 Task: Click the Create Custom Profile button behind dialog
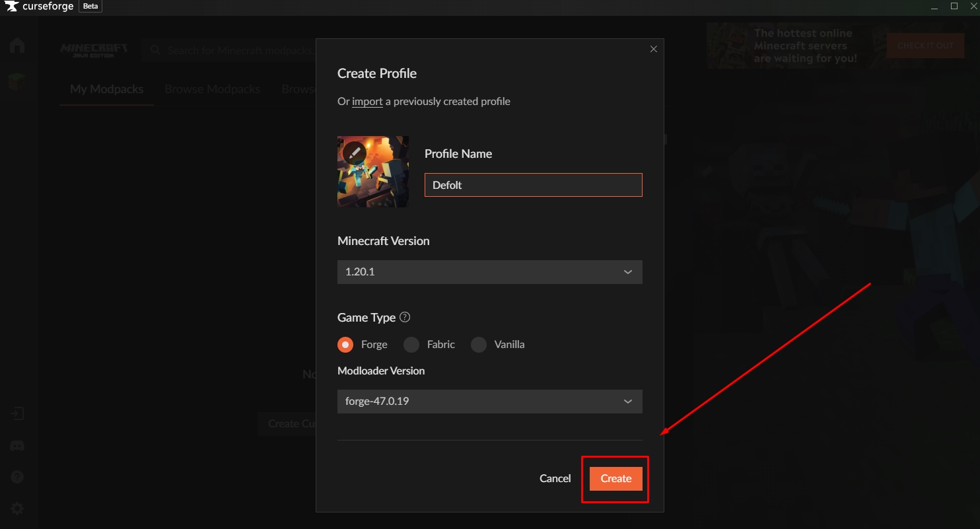[287, 424]
